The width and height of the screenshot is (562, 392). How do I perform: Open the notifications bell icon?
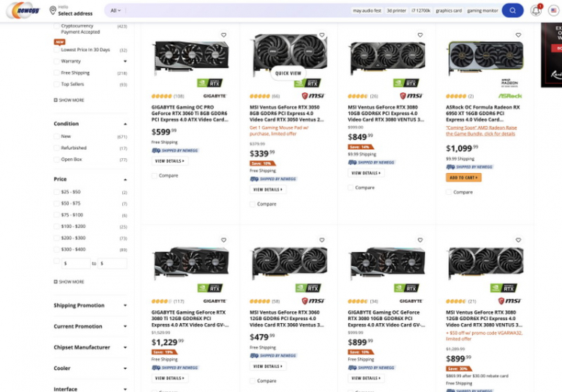click(536, 10)
